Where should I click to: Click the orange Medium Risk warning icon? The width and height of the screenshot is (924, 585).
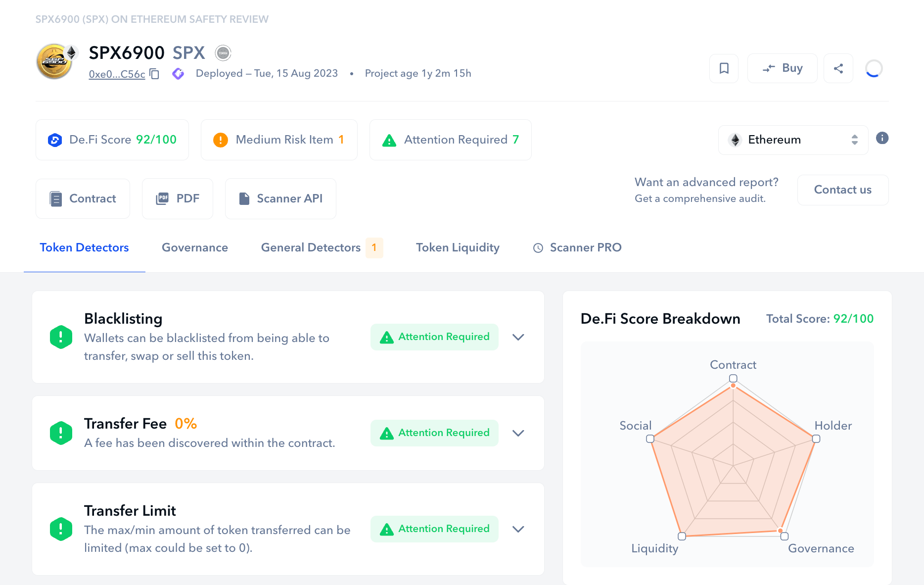click(221, 140)
